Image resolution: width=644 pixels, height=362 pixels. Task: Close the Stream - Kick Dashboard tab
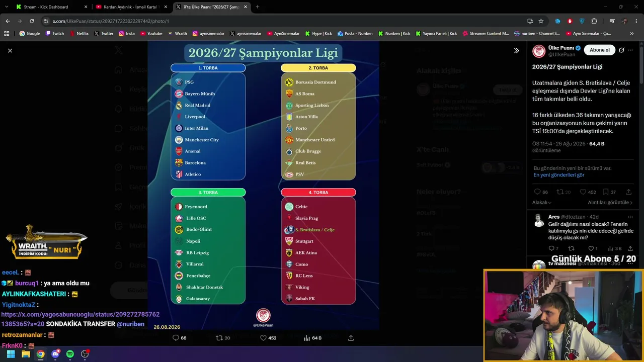86,7
